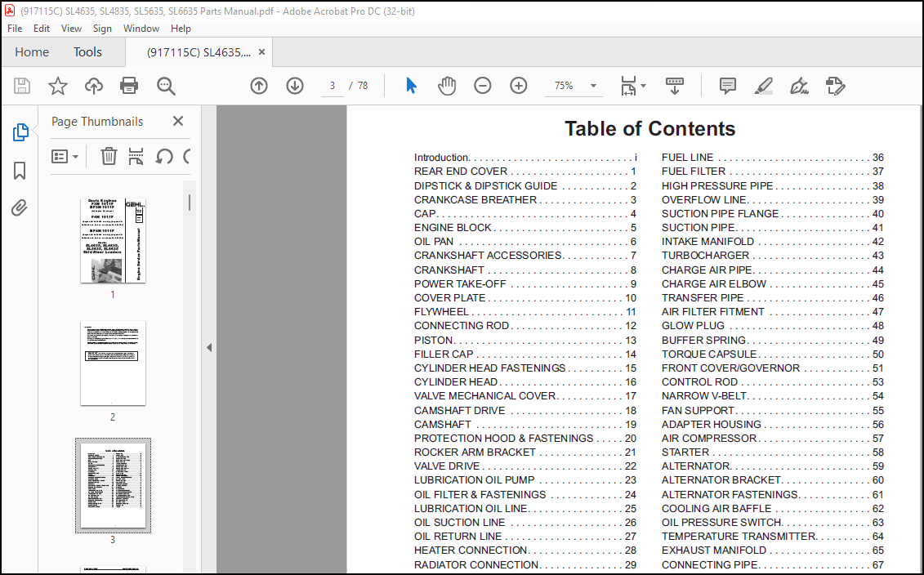Go to next page arrow
Image resolution: width=924 pixels, height=575 pixels.
(x=295, y=86)
